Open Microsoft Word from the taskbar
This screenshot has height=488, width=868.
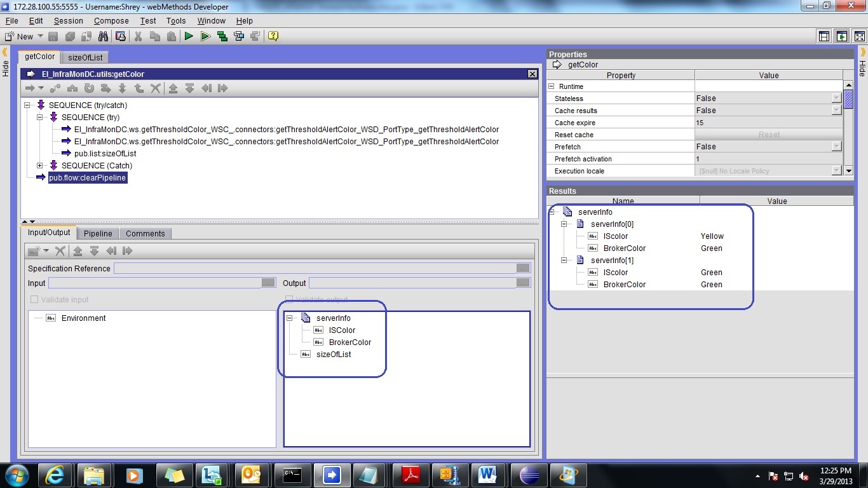coord(487,475)
